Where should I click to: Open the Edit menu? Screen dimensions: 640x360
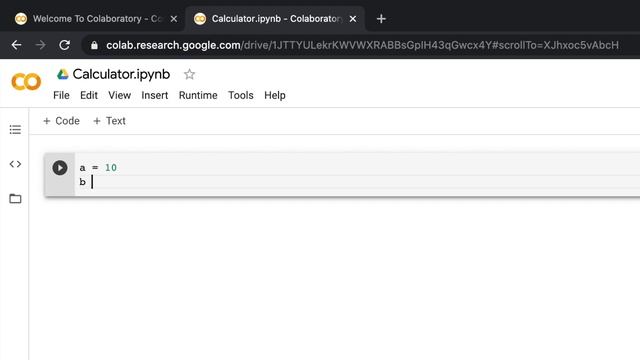(x=89, y=95)
